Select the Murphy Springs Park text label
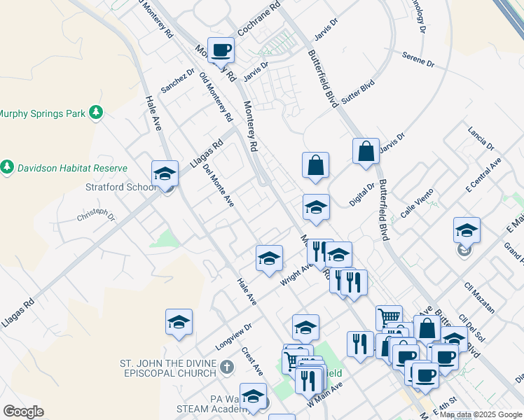The width and height of the screenshot is (524, 420). [42, 113]
